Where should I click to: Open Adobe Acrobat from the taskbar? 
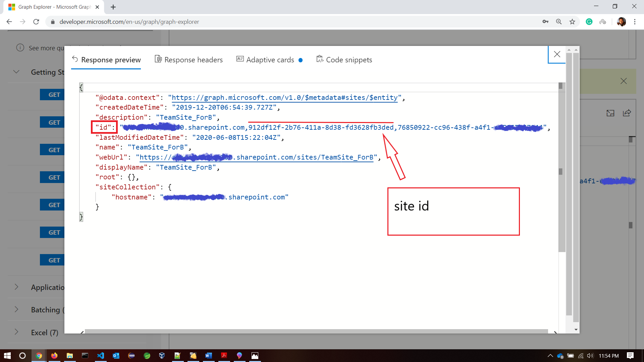224,356
